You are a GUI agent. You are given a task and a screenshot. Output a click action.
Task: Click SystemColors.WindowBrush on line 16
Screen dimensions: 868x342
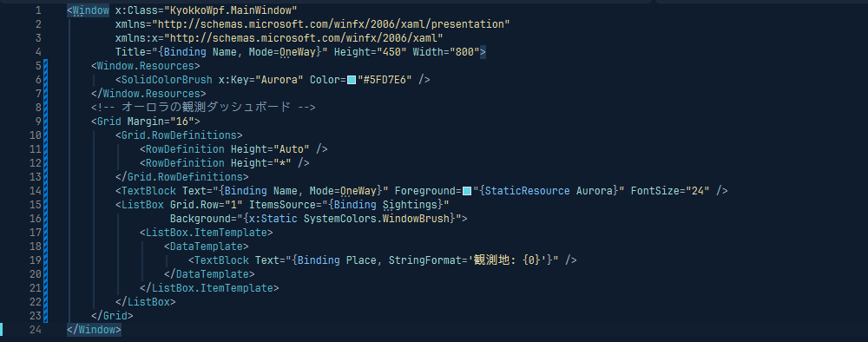[377, 219]
